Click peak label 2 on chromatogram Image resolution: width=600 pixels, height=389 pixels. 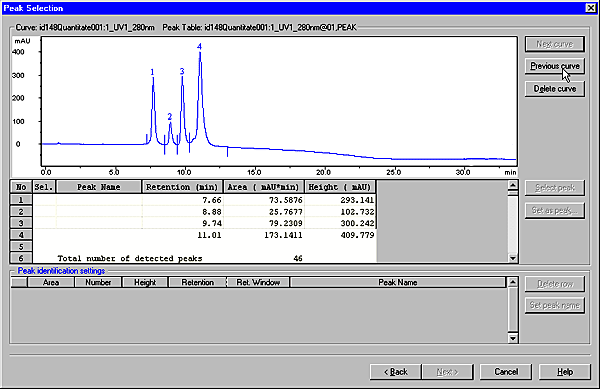[170, 117]
